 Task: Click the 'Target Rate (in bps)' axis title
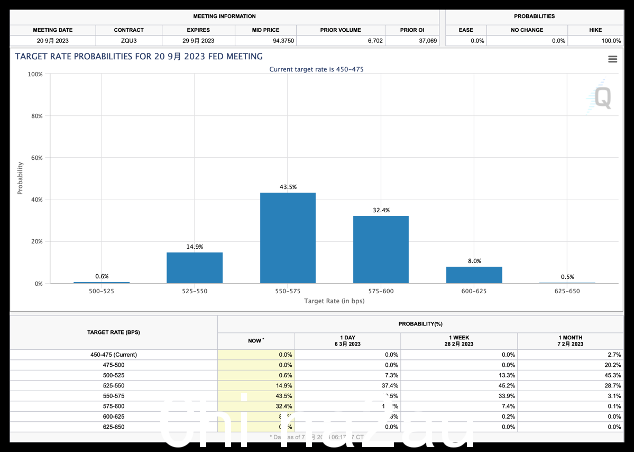(334, 301)
